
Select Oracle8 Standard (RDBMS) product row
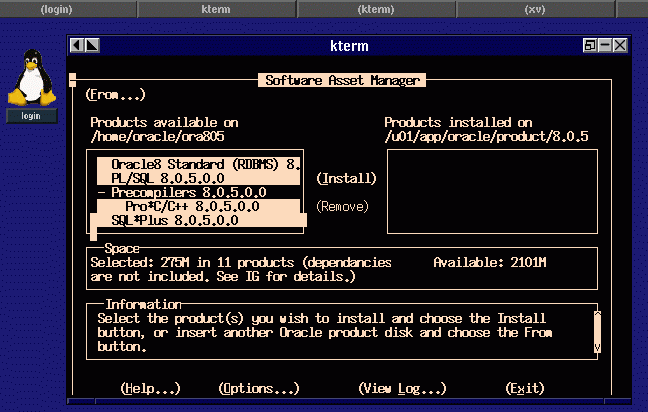pyautogui.click(x=198, y=164)
